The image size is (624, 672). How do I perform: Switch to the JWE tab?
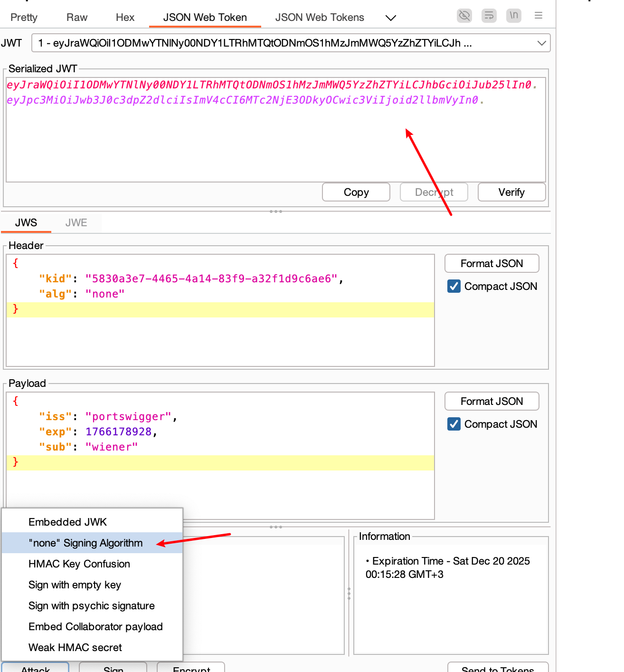pyautogui.click(x=76, y=222)
